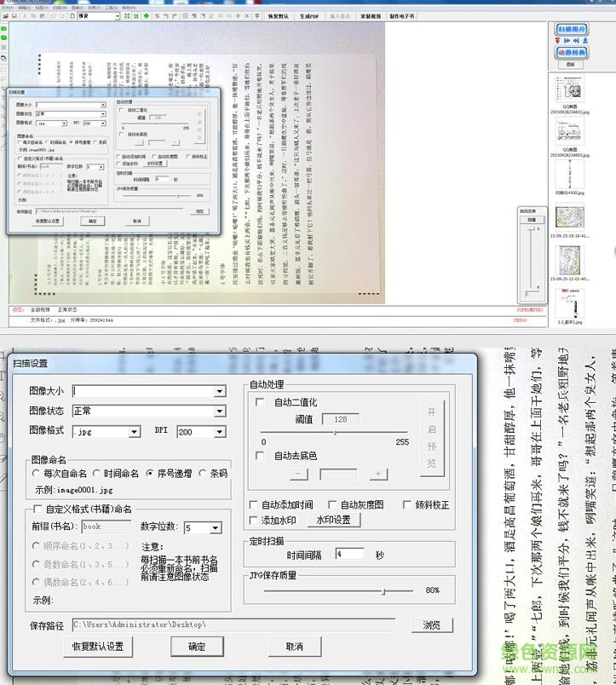Viewport: 616px width, 685px height.
Task: Open the 数字位数 dropdown showing 5
Action: [216, 528]
